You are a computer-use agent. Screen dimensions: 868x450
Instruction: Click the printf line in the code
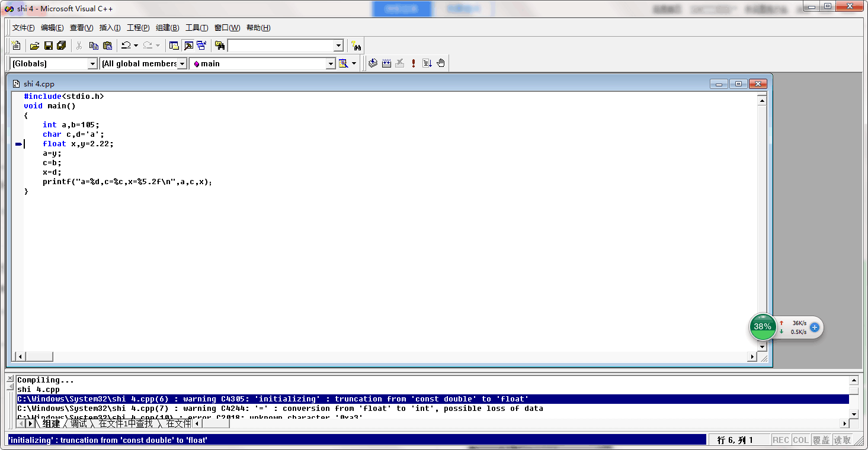pos(127,182)
